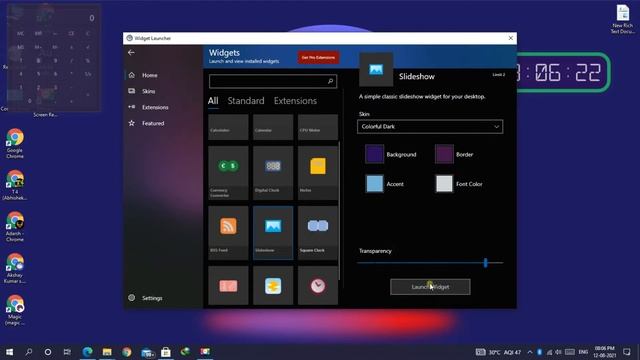Select the Currency Converter widget
The image size is (640, 360).
tap(228, 173)
